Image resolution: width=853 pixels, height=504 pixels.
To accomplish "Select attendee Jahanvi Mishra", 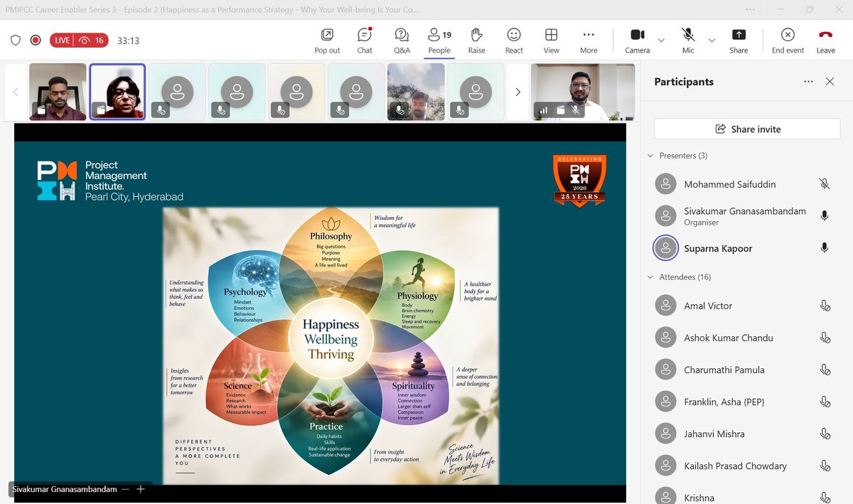I will (x=746, y=434).
